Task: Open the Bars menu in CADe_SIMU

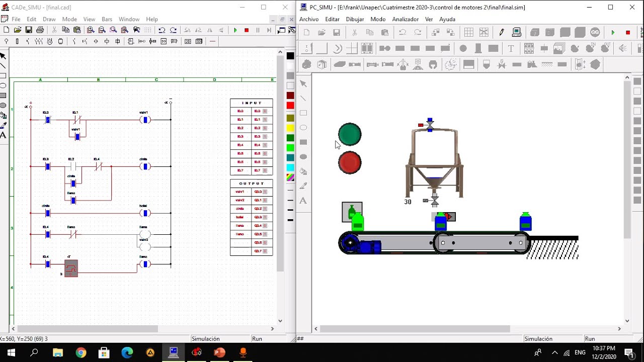Action: point(107,19)
